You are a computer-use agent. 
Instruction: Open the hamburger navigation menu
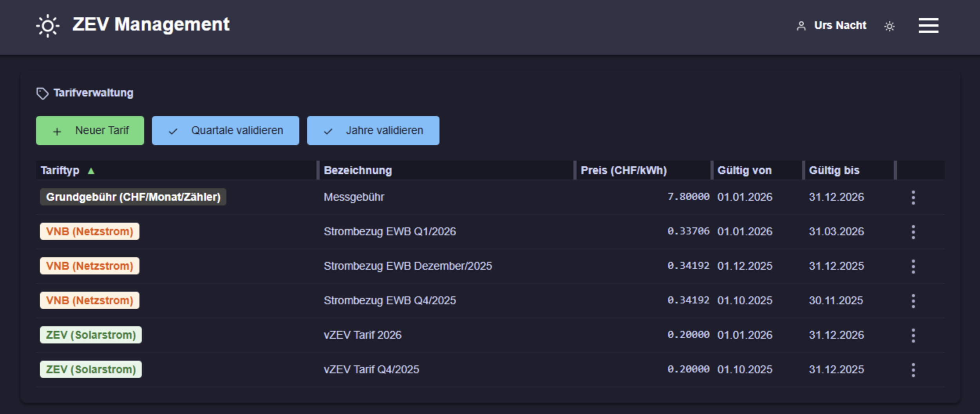[928, 26]
